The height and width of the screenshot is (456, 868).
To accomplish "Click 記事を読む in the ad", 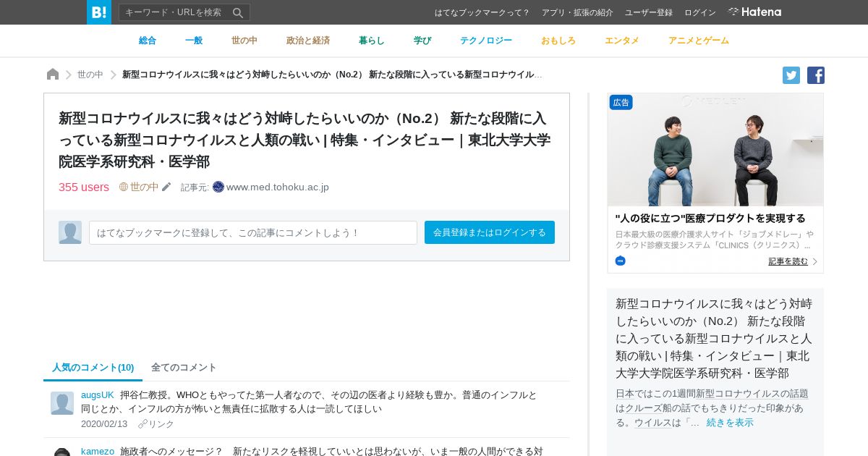I will coord(788,261).
